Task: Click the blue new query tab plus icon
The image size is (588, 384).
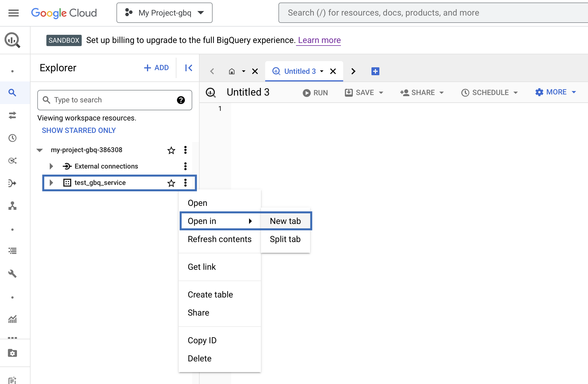Action: pos(375,71)
